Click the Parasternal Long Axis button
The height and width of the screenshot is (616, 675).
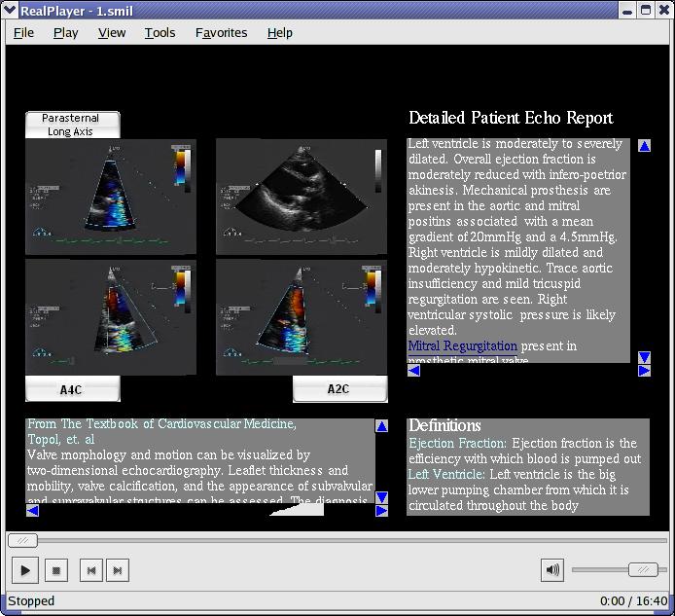(72, 125)
